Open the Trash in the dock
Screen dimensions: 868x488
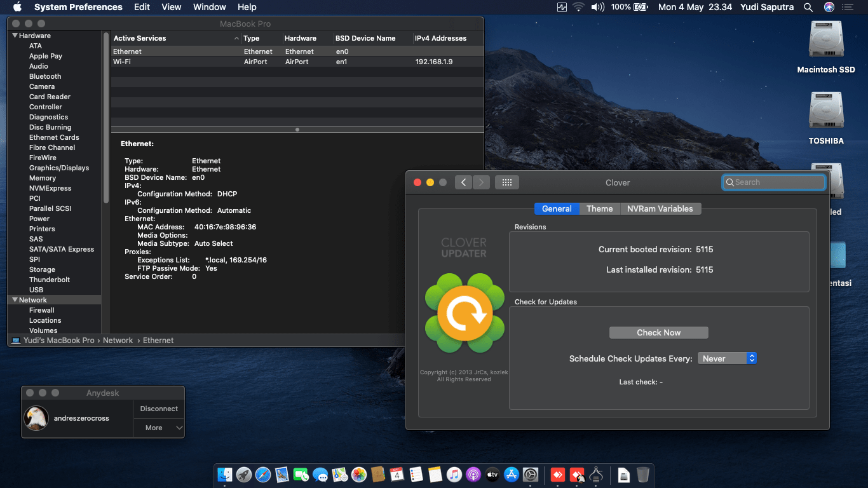pos(643,475)
